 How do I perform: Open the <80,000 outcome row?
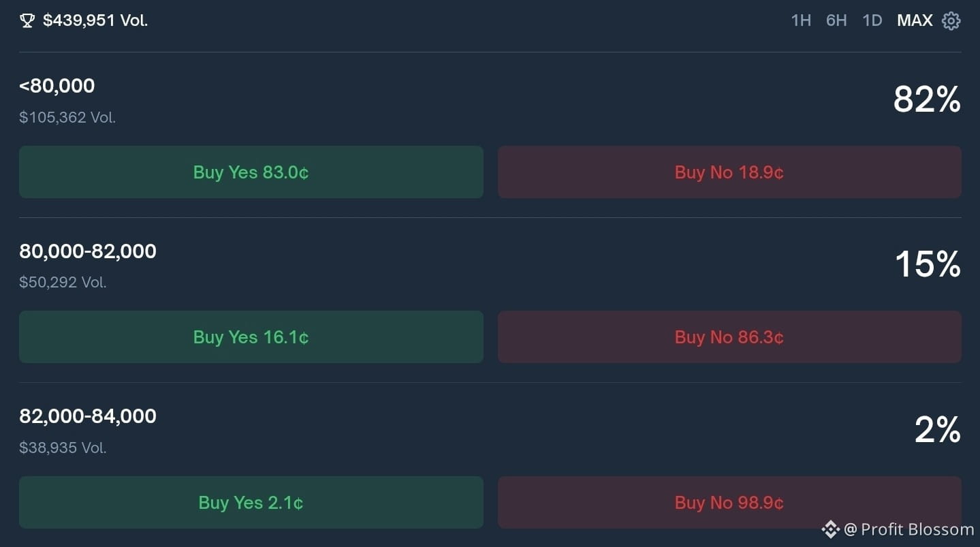(x=57, y=86)
